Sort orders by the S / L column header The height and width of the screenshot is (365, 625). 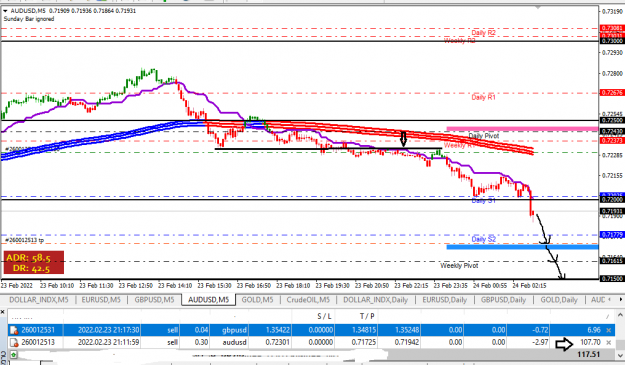click(324, 316)
